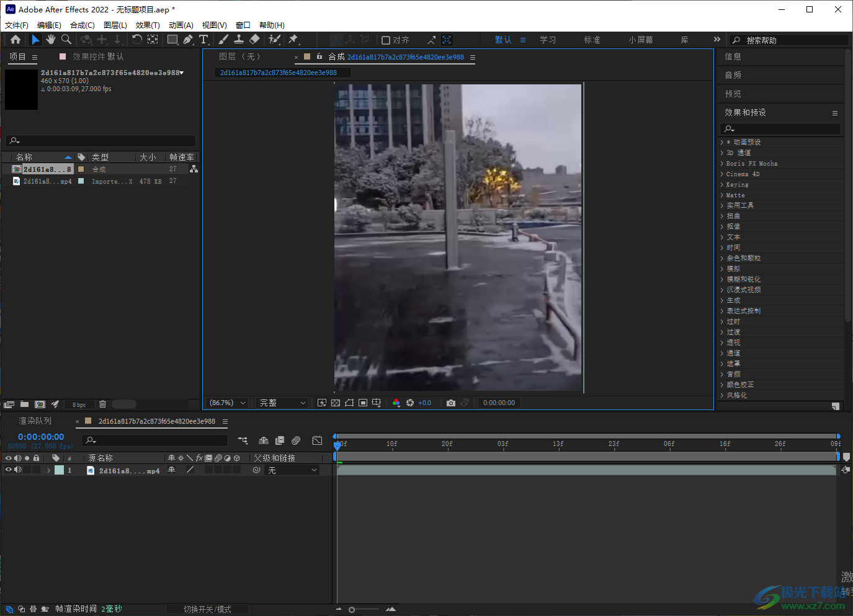Toggle the toggle mask and shape path visibility

pyautogui.click(x=349, y=403)
